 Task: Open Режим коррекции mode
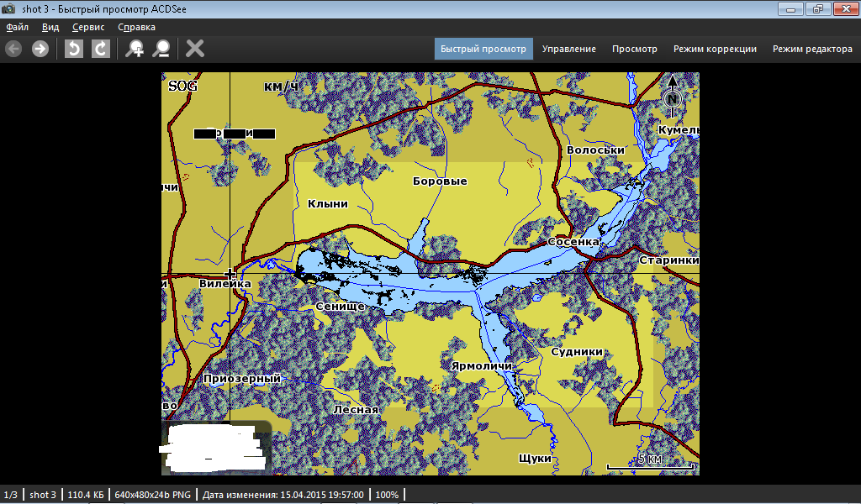click(715, 49)
